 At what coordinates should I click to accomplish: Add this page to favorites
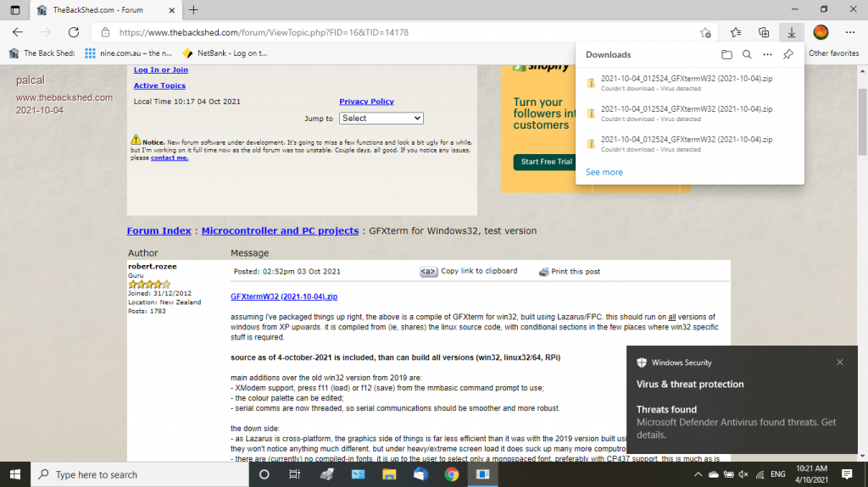point(705,32)
